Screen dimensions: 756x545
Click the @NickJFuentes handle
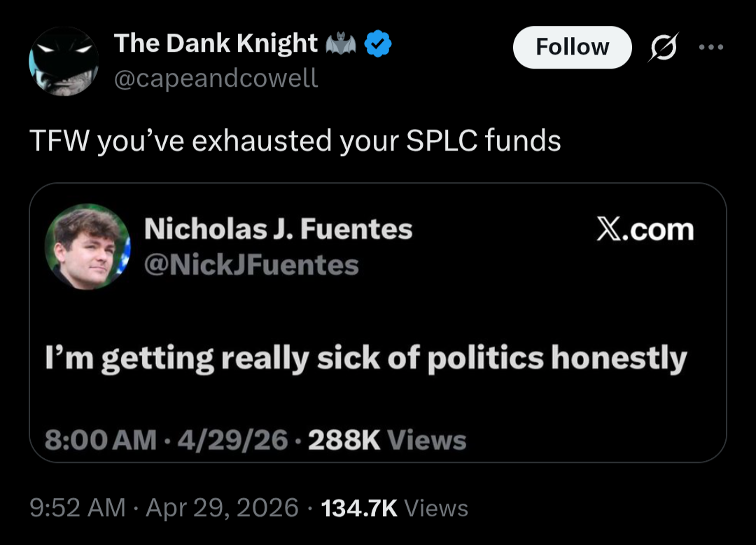tap(251, 265)
